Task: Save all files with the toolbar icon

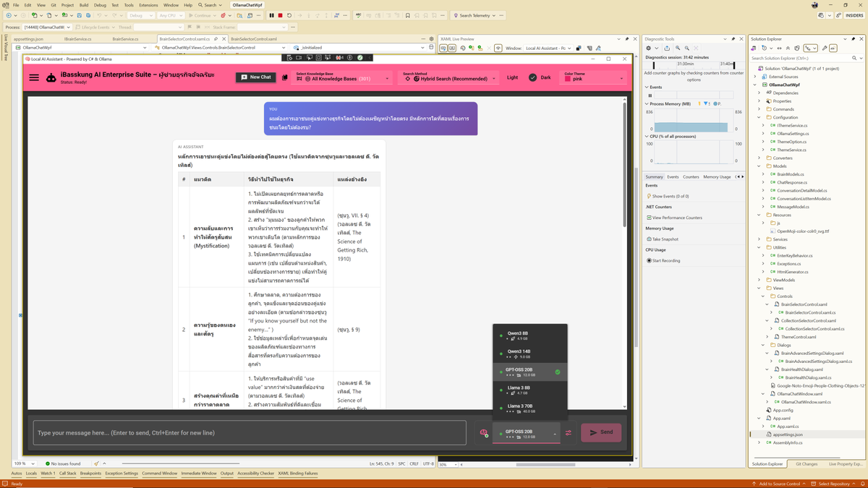Action: tap(88, 15)
